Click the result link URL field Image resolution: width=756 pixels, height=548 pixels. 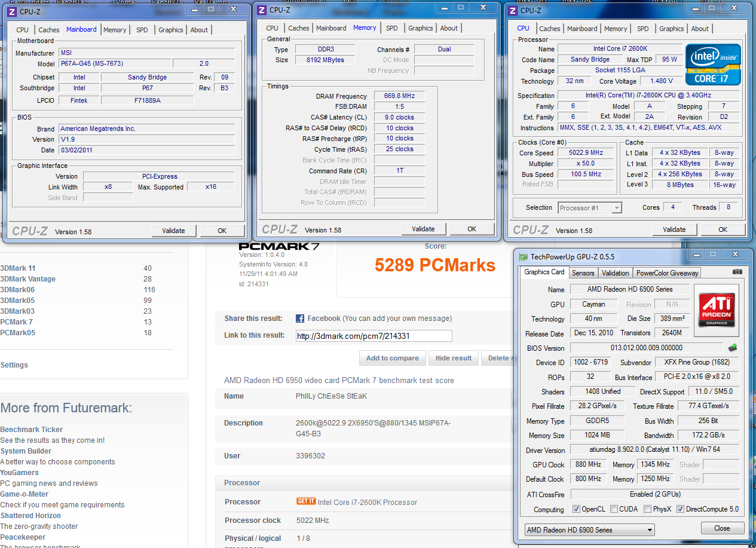coord(374,336)
